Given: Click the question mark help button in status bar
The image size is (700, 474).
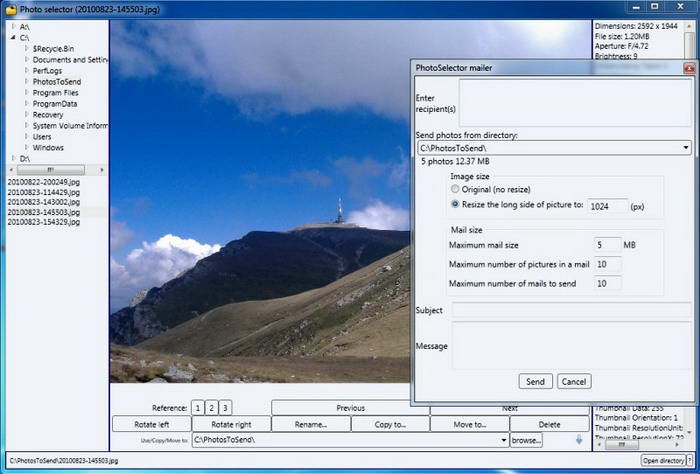Looking at the screenshot, I should (x=690, y=460).
